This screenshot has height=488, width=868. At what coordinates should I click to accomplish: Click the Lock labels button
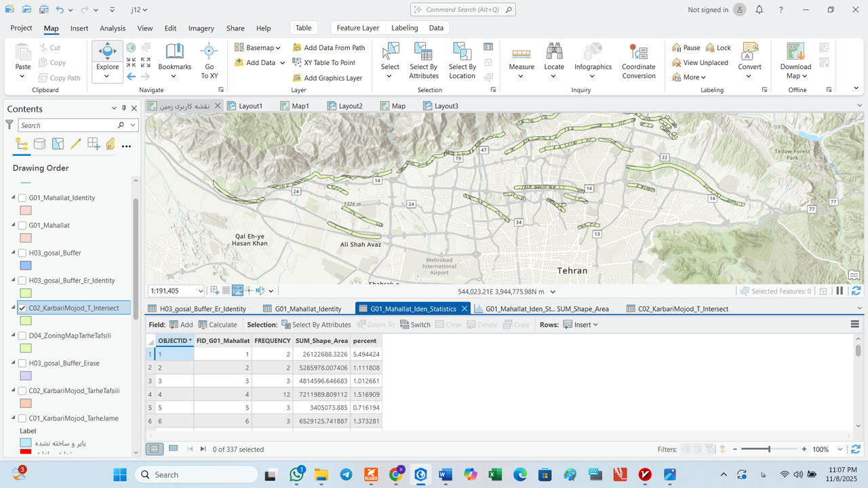coord(718,47)
